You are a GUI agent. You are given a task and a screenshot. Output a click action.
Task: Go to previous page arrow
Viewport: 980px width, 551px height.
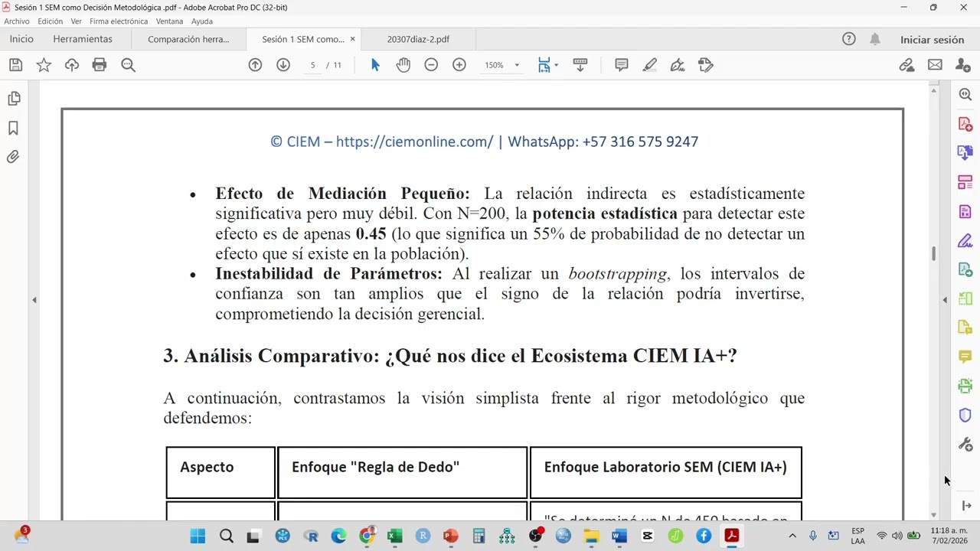(x=255, y=65)
